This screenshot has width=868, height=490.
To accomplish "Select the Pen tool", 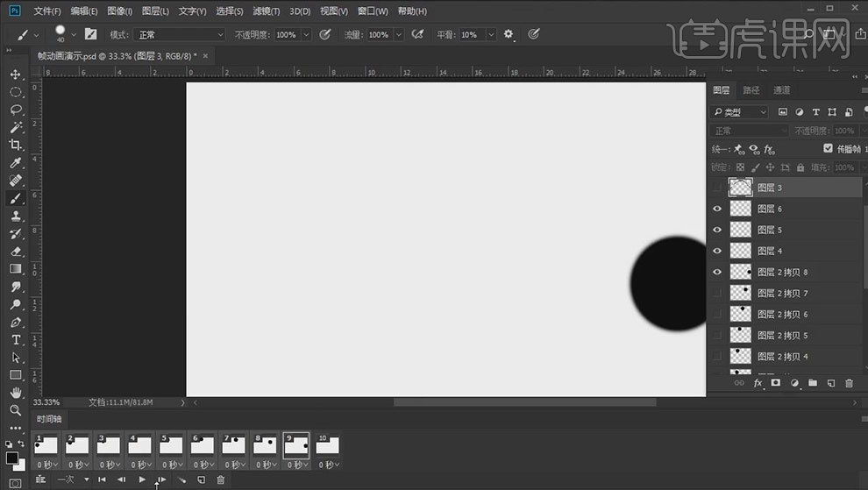I will tap(16, 323).
